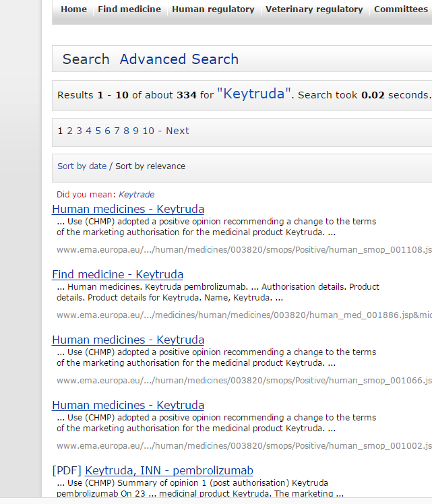Open Human medicines - Keytruda smop_001108 result
Image resolution: width=432 pixels, height=504 pixels.
click(128, 210)
